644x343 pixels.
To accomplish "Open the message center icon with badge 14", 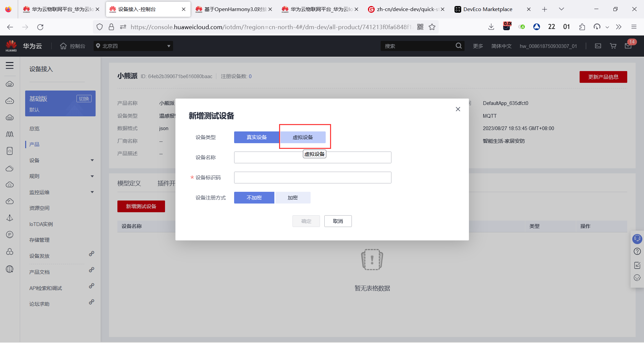I will pyautogui.click(x=629, y=46).
